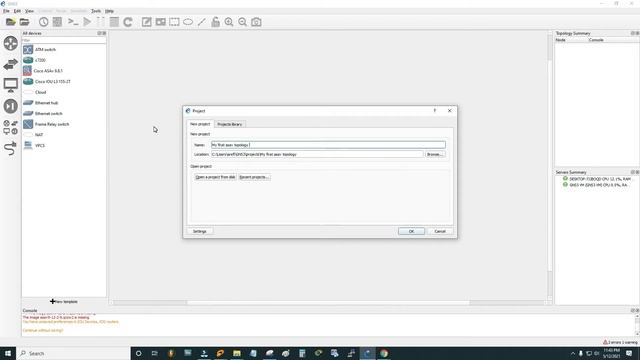Click the lock items padlock icon
The height and width of the screenshot is (360, 640).
click(215, 22)
